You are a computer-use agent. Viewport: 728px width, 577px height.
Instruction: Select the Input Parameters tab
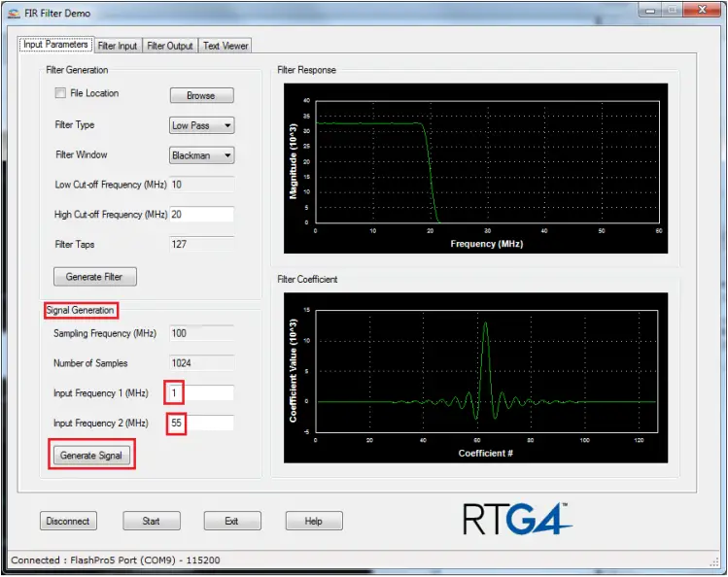56,45
